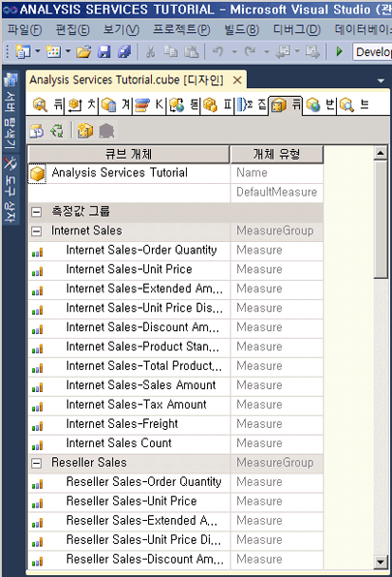Image resolution: width=392 pixels, height=577 pixels.
Task: Open the Add New Item dropdown arrow
Action: [x=68, y=52]
